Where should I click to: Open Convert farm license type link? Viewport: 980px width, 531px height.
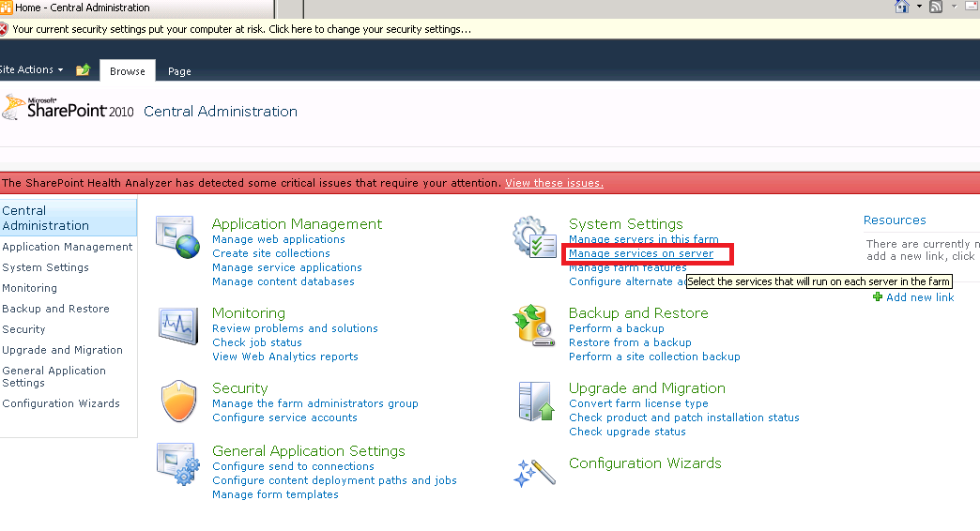(x=638, y=403)
